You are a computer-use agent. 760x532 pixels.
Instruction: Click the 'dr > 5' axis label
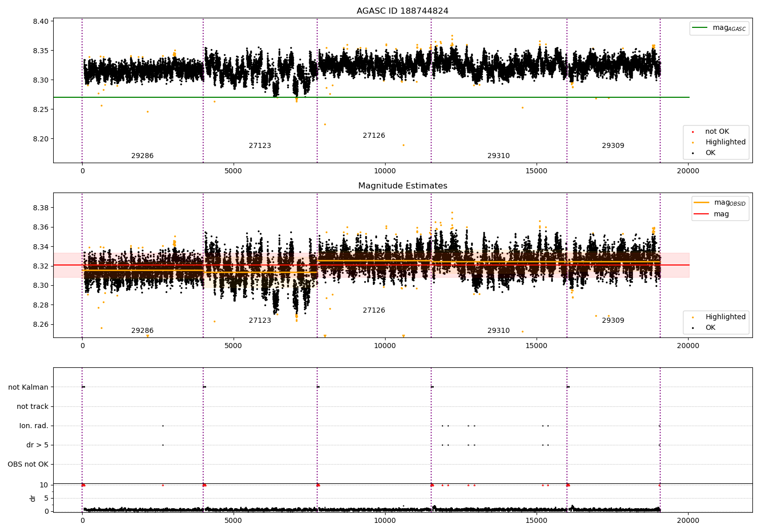37,445
